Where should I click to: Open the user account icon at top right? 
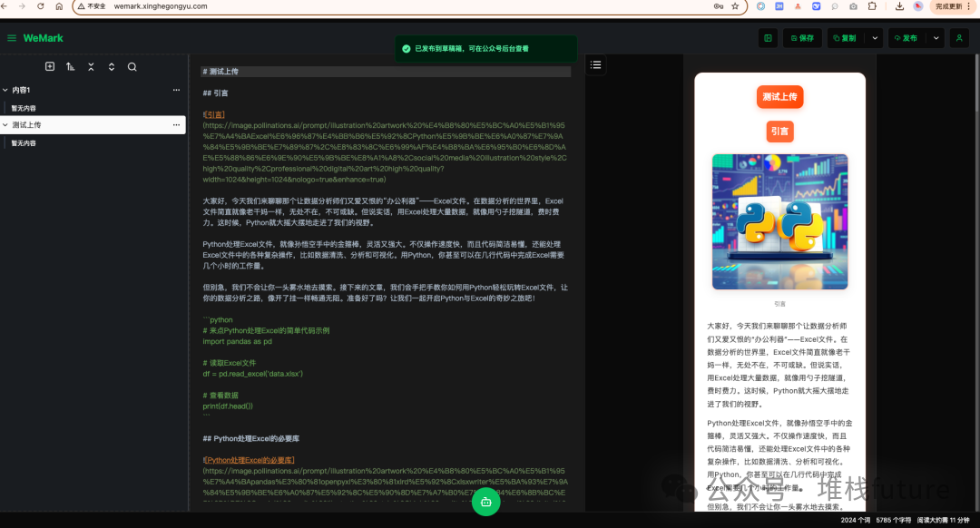(959, 37)
